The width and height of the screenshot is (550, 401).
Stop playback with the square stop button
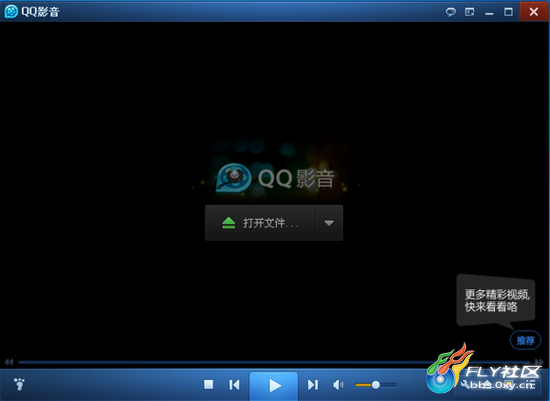(209, 385)
